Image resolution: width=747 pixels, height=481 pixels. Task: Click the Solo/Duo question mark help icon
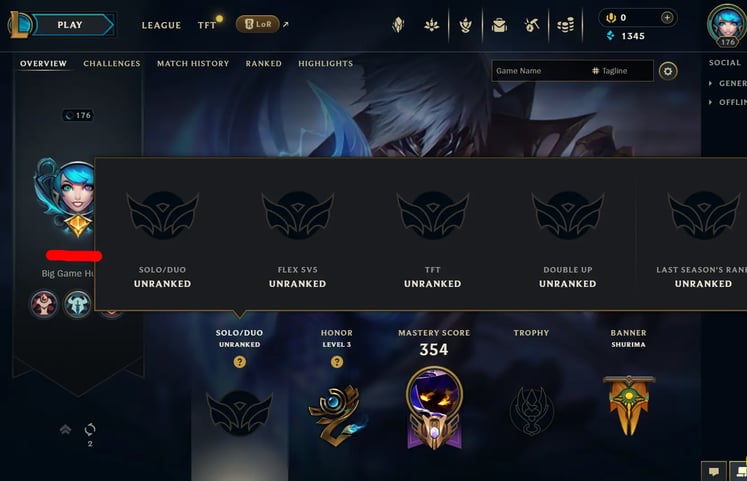(x=240, y=362)
